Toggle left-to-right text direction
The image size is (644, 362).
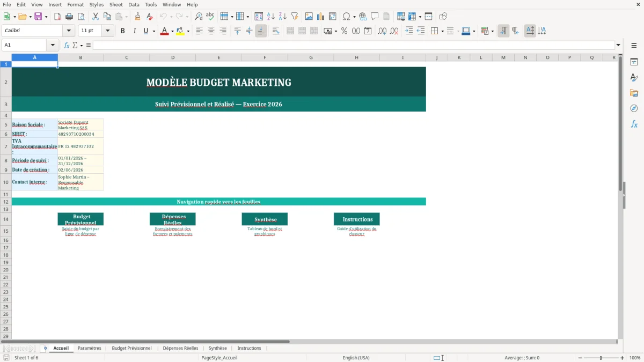tap(503, 31)
